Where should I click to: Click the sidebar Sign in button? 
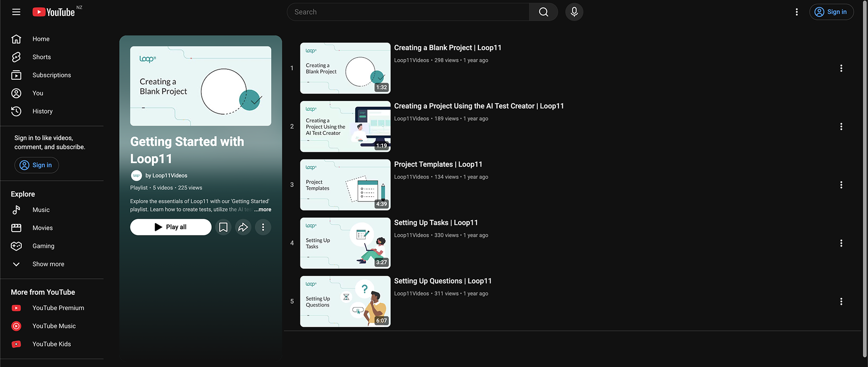(36, 165)
